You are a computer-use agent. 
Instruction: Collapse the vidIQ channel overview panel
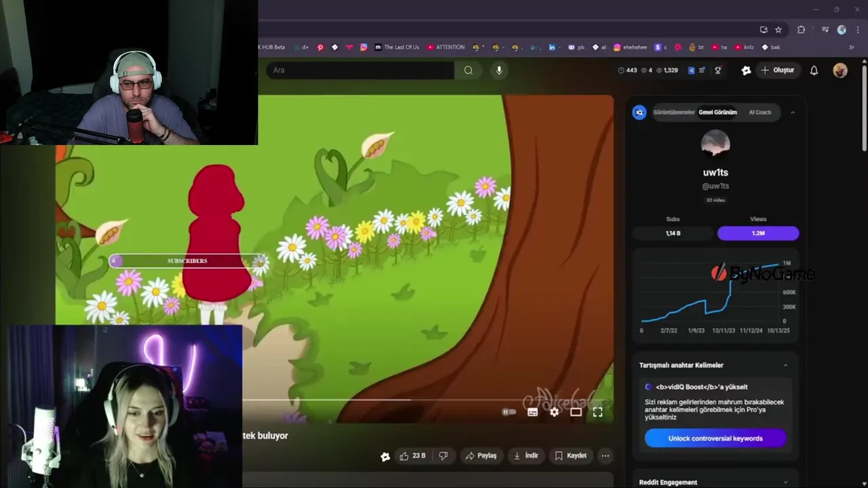click(x=793, y=113)
